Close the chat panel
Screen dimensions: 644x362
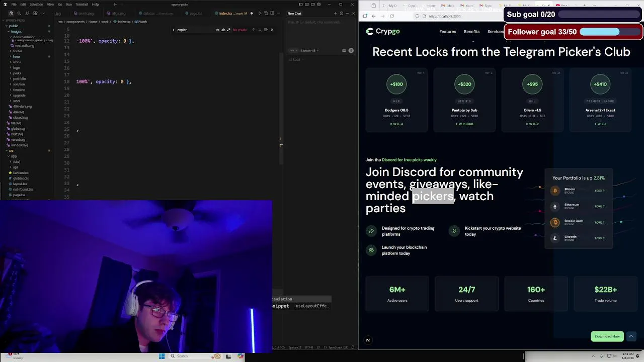pos(354,14)
